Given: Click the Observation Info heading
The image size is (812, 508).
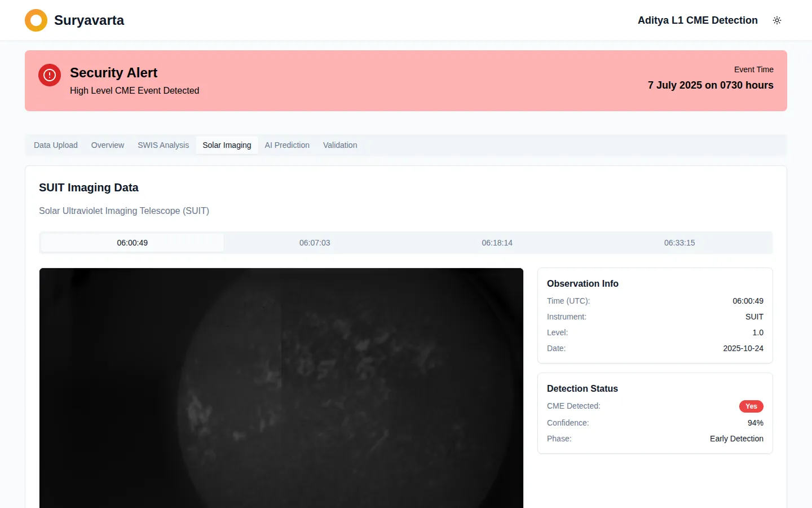Looking at the screenshot, I should [582, 283].
